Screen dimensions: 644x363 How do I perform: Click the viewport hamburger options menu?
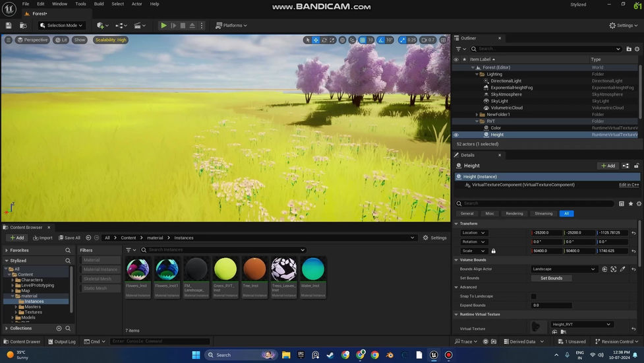[9, 40]
